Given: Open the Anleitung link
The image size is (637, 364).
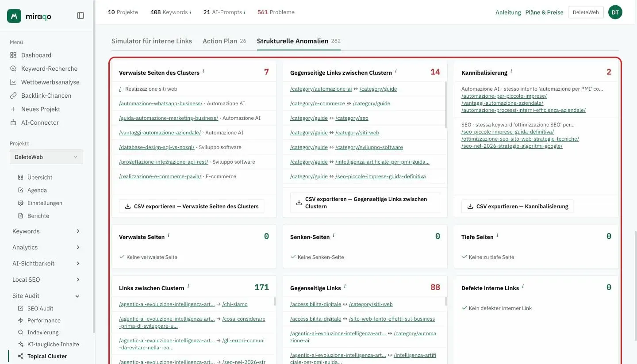Looking at the screenshot, I should pos(508,12).
